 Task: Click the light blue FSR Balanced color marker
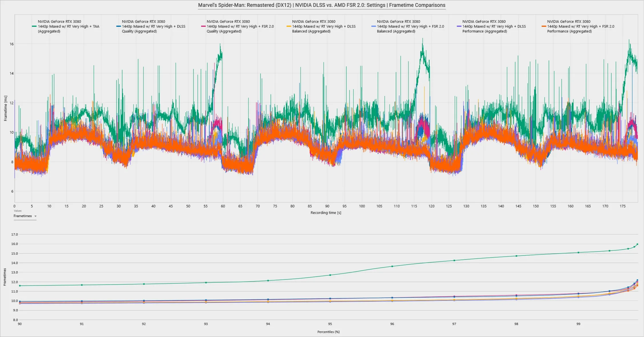(373, 26)
